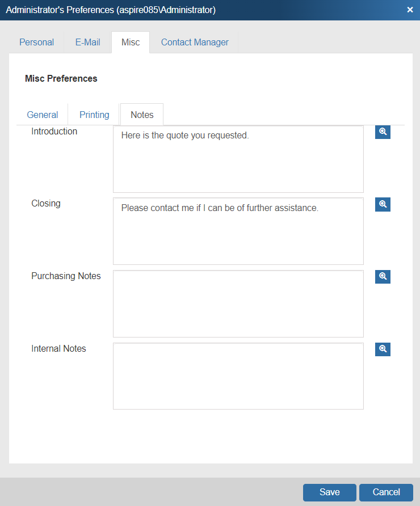Click magnifier icon beside Internal Notes

pos(383,349)
